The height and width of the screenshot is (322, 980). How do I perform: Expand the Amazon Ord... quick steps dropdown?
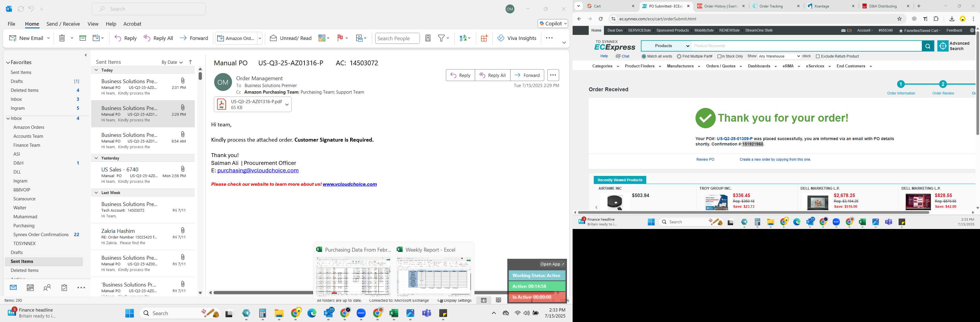tap(260, 38)
